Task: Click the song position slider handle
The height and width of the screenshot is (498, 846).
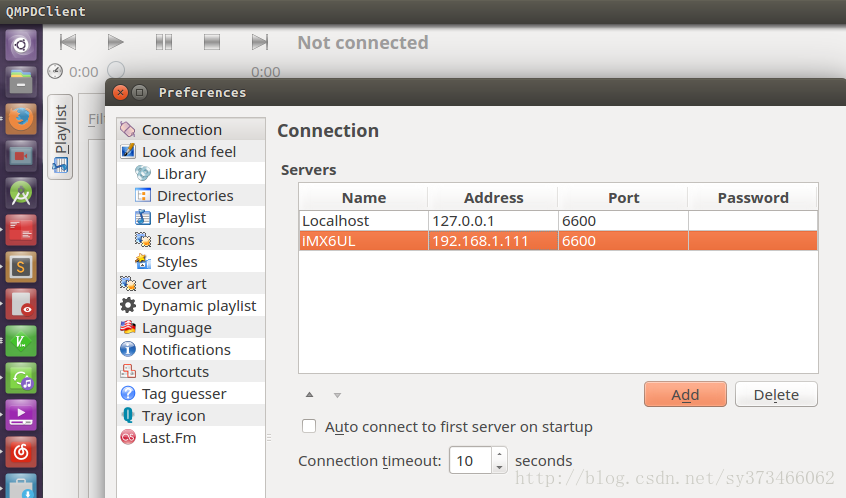Action: tap(116, 70)
